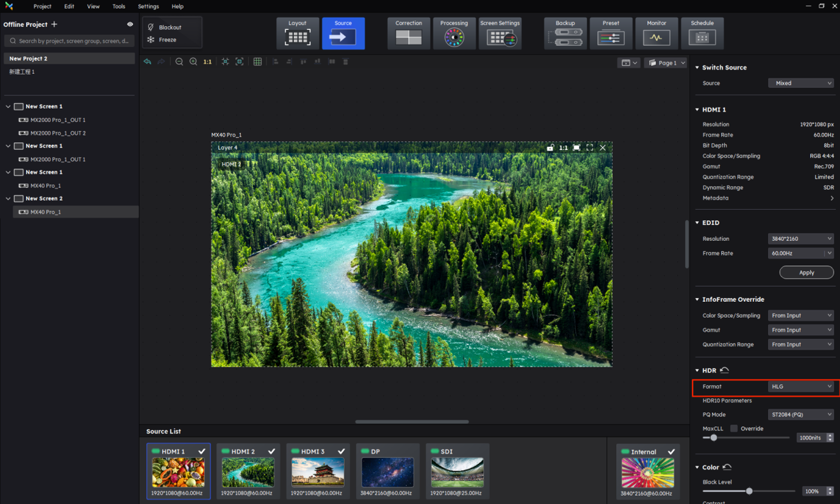Open the Quantization Range override dropdown

coord(801,344)
